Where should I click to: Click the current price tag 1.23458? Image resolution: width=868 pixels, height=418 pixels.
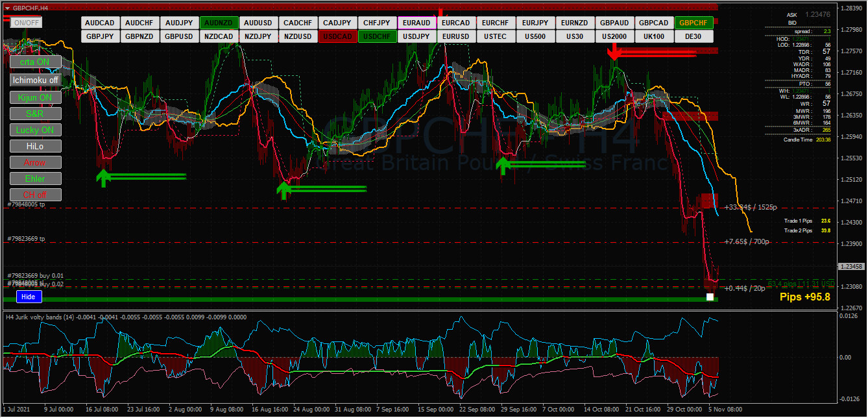pyautogui.click(x=850, y=266)
